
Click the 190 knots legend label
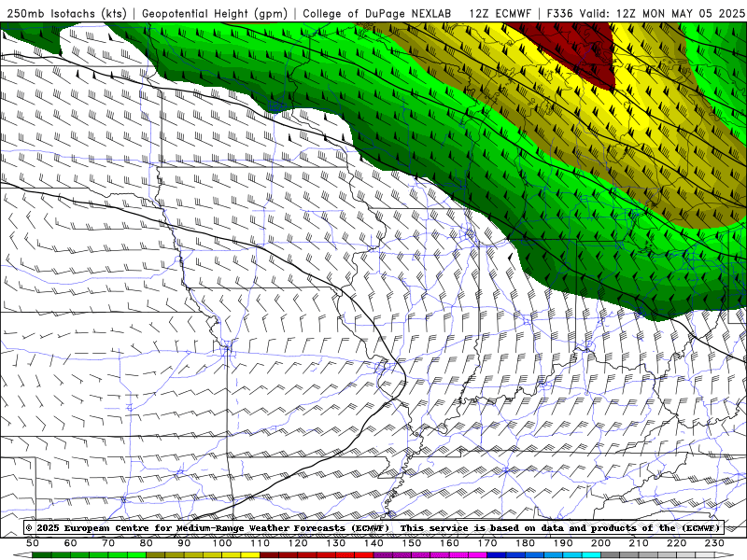(x=563, y=543)
